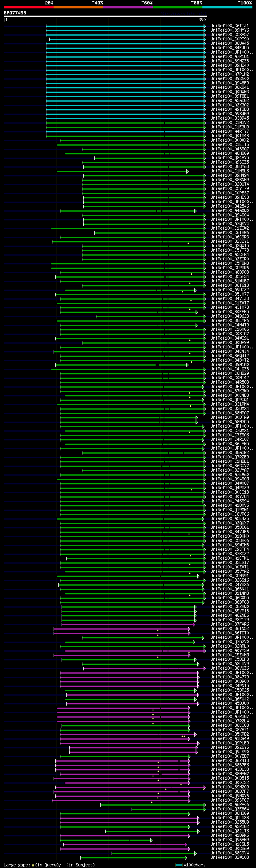Select label UniRef100_A4RTY7
256x868 pixels.
230,132
